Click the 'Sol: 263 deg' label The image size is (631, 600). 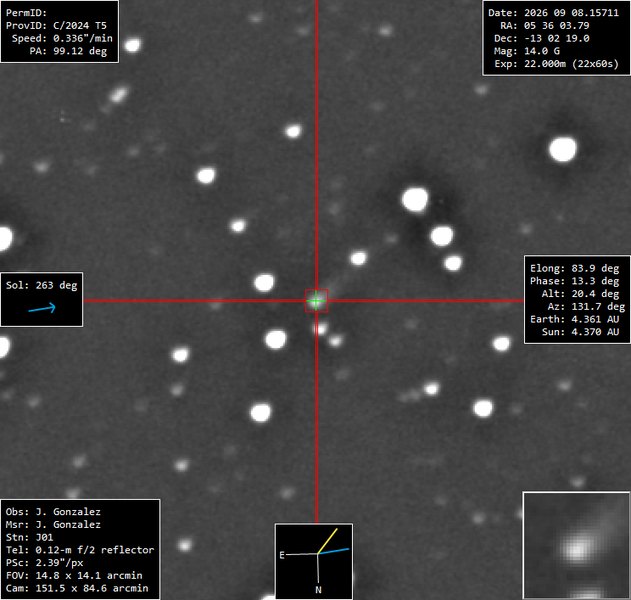[41, 285]
